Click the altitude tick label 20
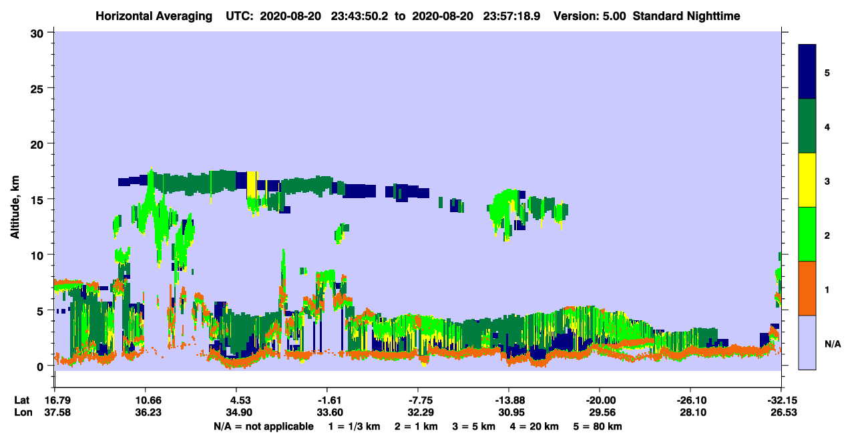The width and height of the screenshot is (868, 445). click(x=39, y=144)
